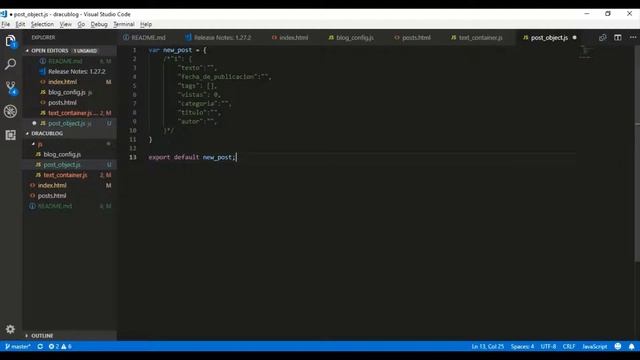
Task: Open the editor More Actions ellipsis
Action: tap(633, 38)
